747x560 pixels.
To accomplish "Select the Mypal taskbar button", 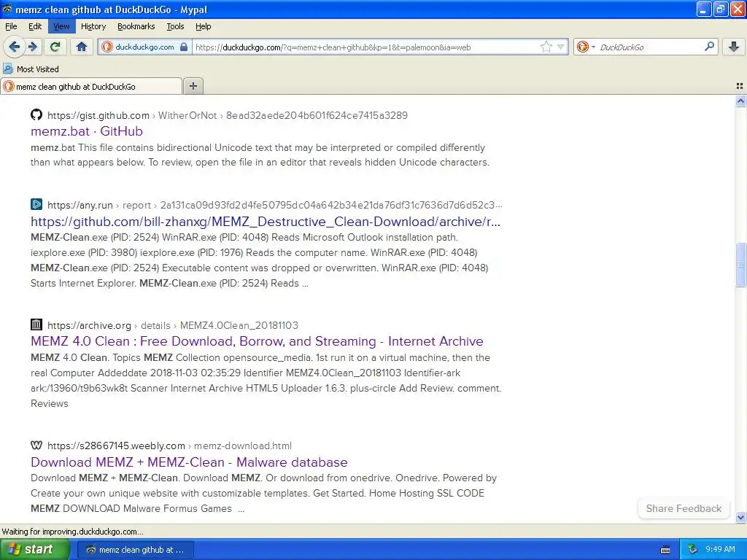I will pos(135,550).
